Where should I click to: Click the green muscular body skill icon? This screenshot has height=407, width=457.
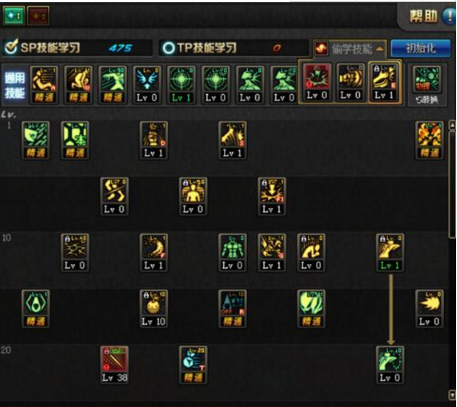pos(232,252)
